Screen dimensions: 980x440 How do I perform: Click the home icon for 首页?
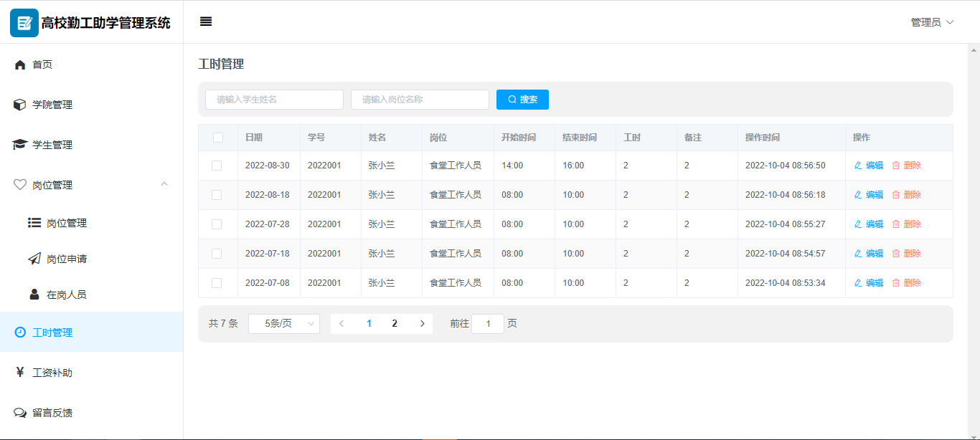tap(20, 64)
